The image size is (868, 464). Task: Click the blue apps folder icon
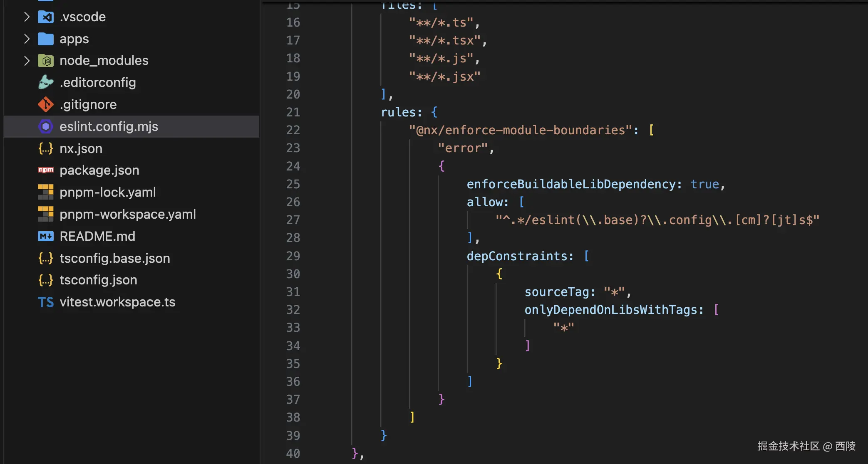[x=46, y=39]
